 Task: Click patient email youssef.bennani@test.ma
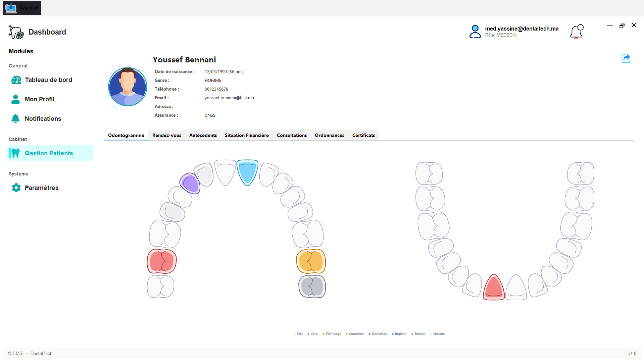229,98
